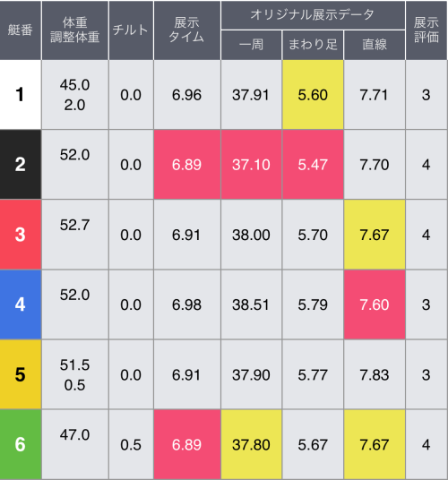Select the blue boat number 4 cell

[21, 304]
